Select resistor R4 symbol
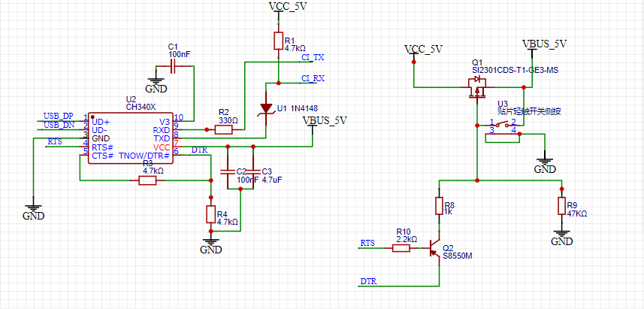The image size is (644, 309). 210,214
